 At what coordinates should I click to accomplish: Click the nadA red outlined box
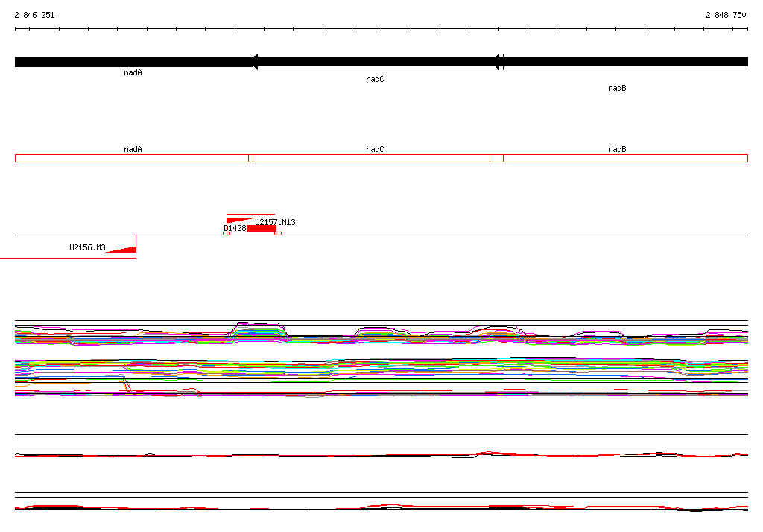click(x=132, y=158)
